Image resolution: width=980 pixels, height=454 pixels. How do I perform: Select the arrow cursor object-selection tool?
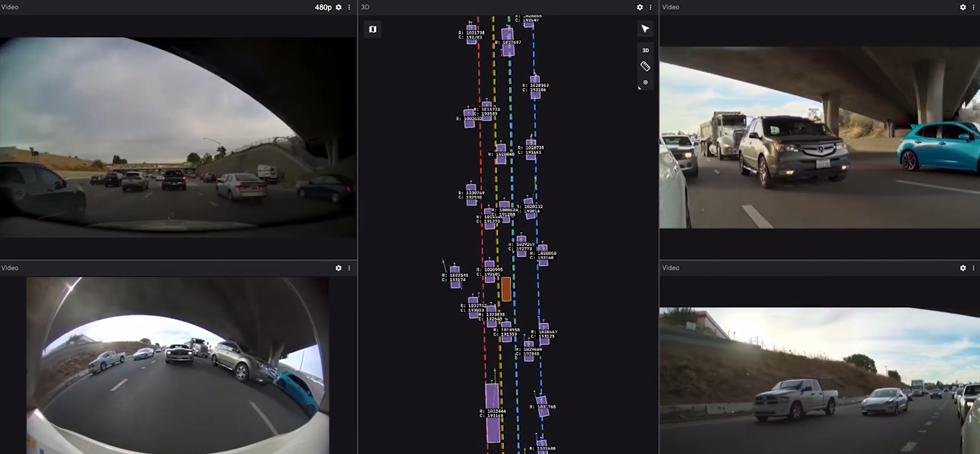click(645, 29)
